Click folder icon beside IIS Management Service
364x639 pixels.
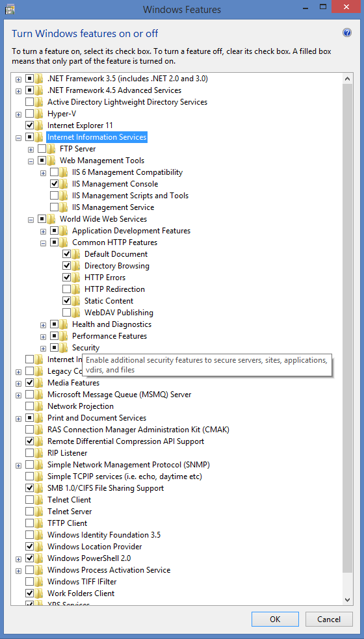pyautogui.click(x=64, y=207)
